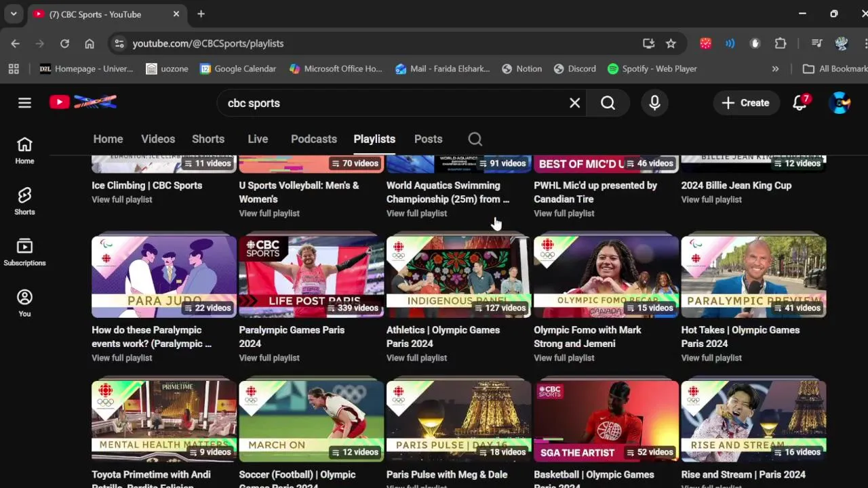Image resolution: width=868 pixels, height=488 pixels.
Task: Open the March On soccer playlist thumbnail
Action: pos(311,421)
